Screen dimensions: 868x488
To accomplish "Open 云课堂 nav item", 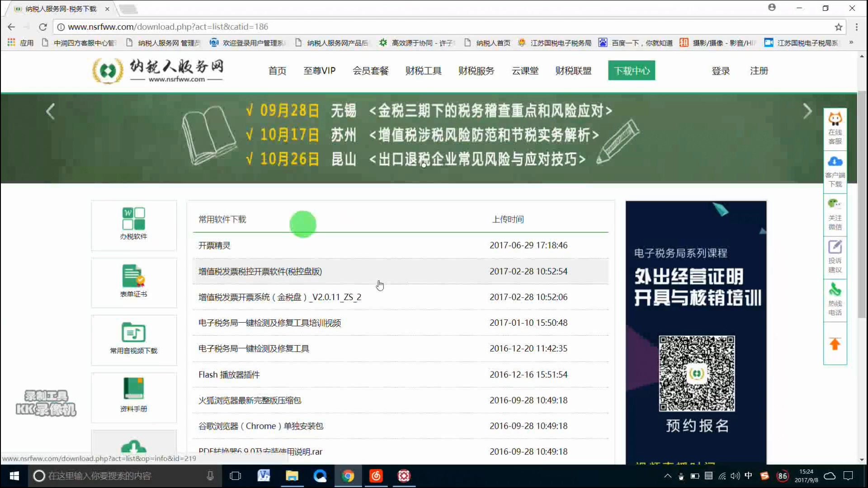I will [525, 70].
